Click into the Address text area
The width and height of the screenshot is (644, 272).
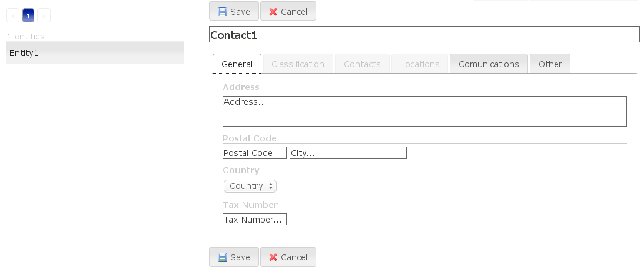[424, 111]
